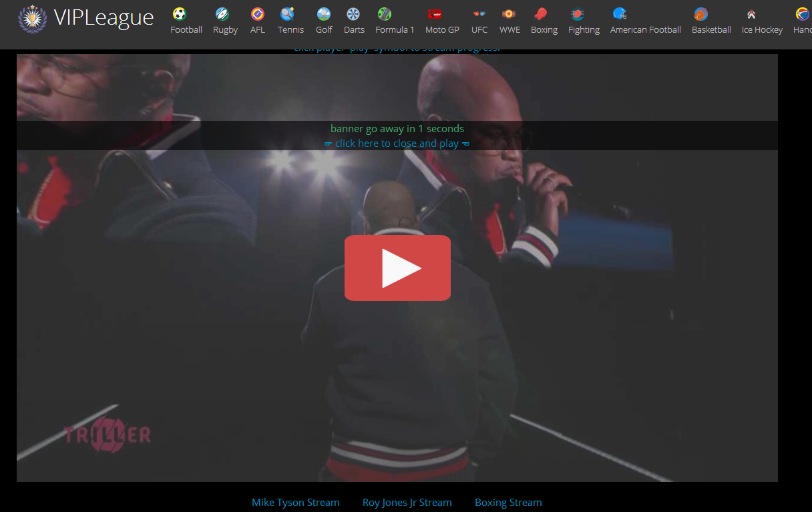The width and height of the screenshot is (812, 512).
Task: Open the Roy Jones Jr Stream link
Action: (407, 503)
